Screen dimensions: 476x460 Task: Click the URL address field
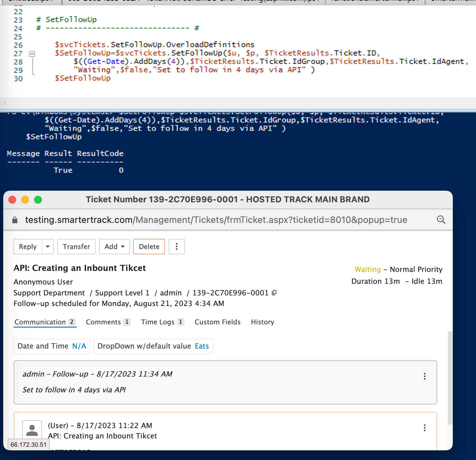pyautogui.click(x=216, y=220)
